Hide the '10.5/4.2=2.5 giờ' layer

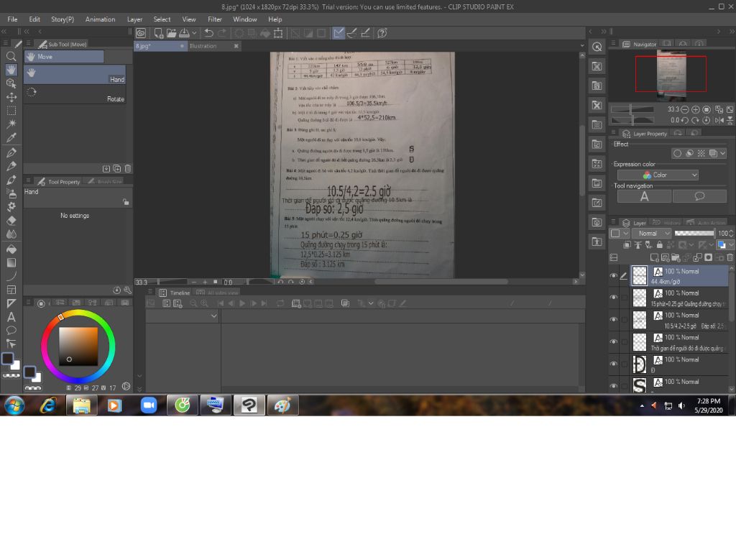pos(614,320)
